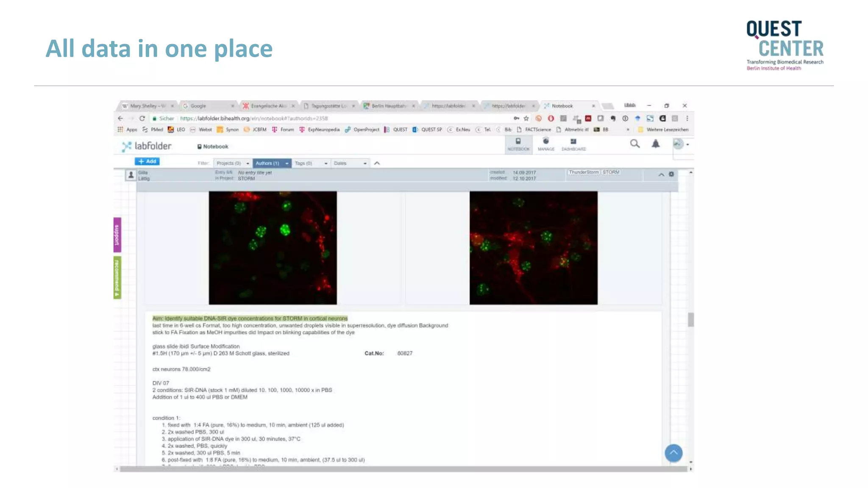Click the scroll-to-top round button
The height and width of the screenshot is (488, 868).
[673, 453]
